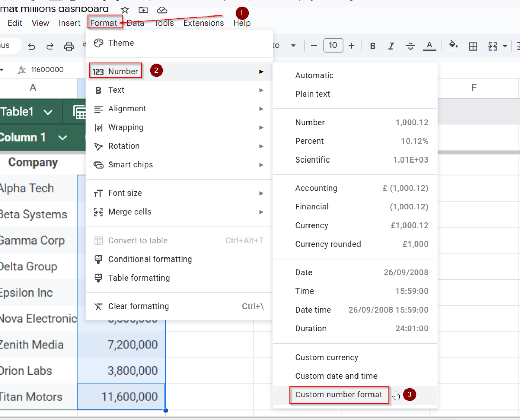Viewport: 520px width, 420px height.
Task: Increase font size with plus button
Action: (351, 46)
